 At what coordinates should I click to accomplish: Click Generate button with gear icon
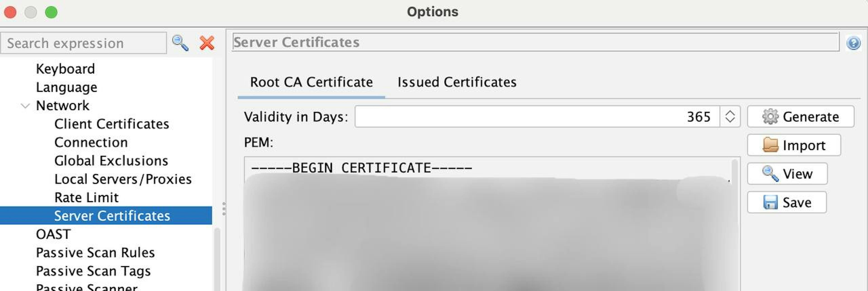pos(800,117)
